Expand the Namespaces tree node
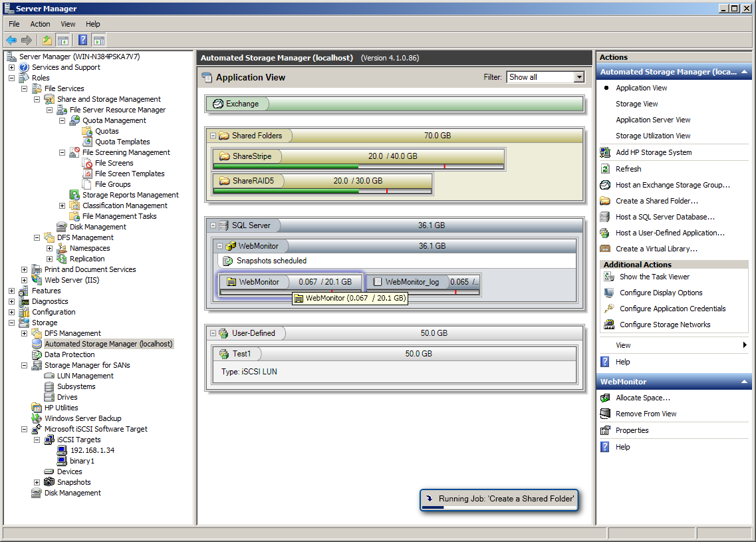Screen dimensions: 756x542 pos(49,248)
